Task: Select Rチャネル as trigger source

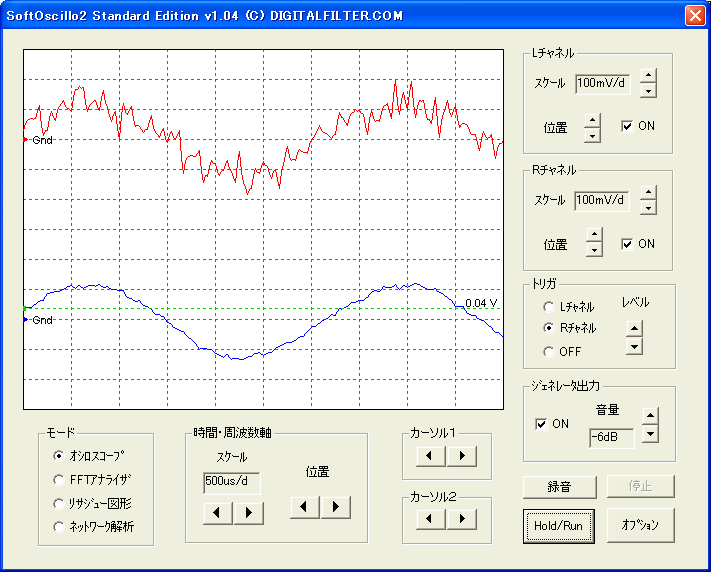Action: click(x=549, y=328)
